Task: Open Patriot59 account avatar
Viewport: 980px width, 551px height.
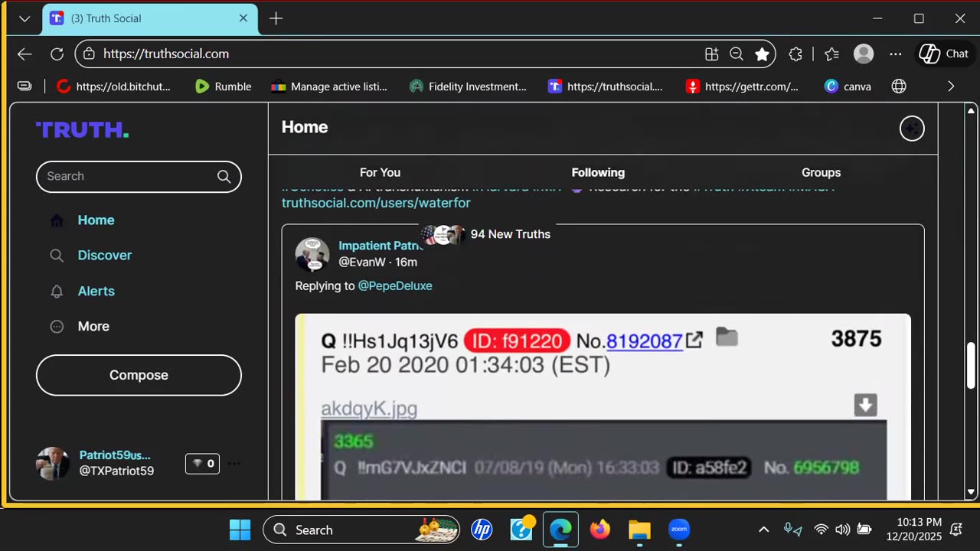Action: [53, 464]
